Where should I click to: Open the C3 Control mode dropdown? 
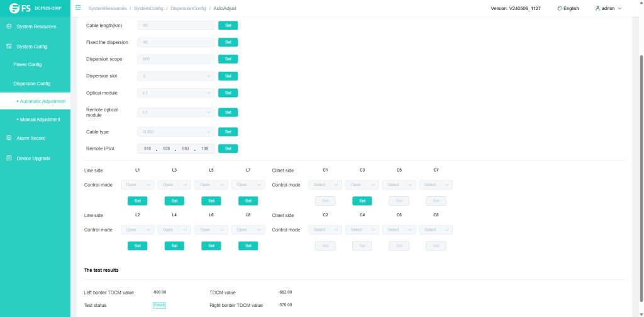362,185
